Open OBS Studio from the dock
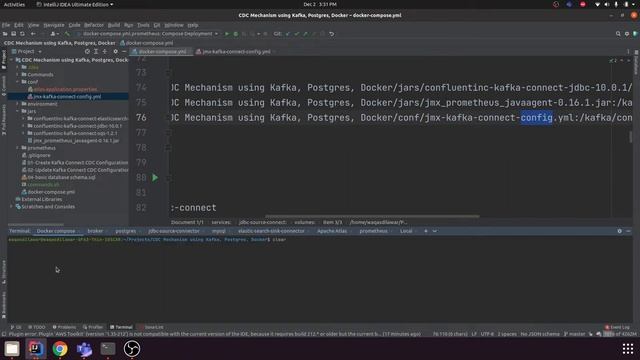This screenshot has width=640, height=360. [x=132, y=349]
